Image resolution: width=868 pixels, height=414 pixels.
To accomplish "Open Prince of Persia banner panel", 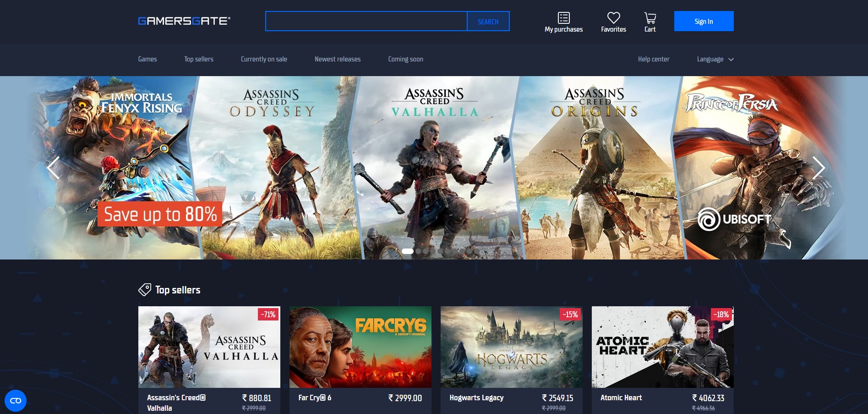I will (758, 168).
